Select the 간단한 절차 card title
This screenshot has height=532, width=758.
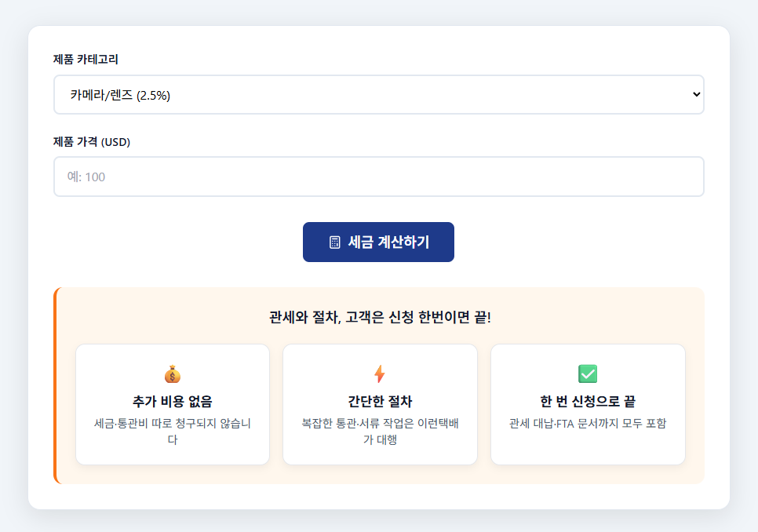point(380,402)
